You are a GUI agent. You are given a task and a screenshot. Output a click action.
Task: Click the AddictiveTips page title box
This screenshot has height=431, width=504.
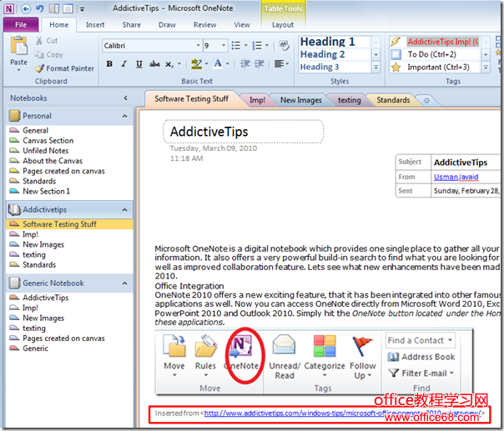pyautogui.click(x=244, y=132)
